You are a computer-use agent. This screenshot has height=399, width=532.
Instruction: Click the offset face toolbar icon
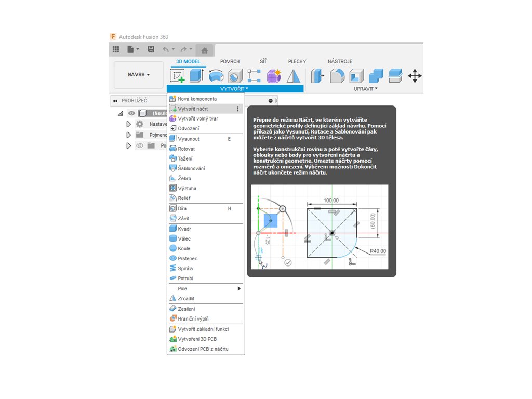(x=395, y=76)
